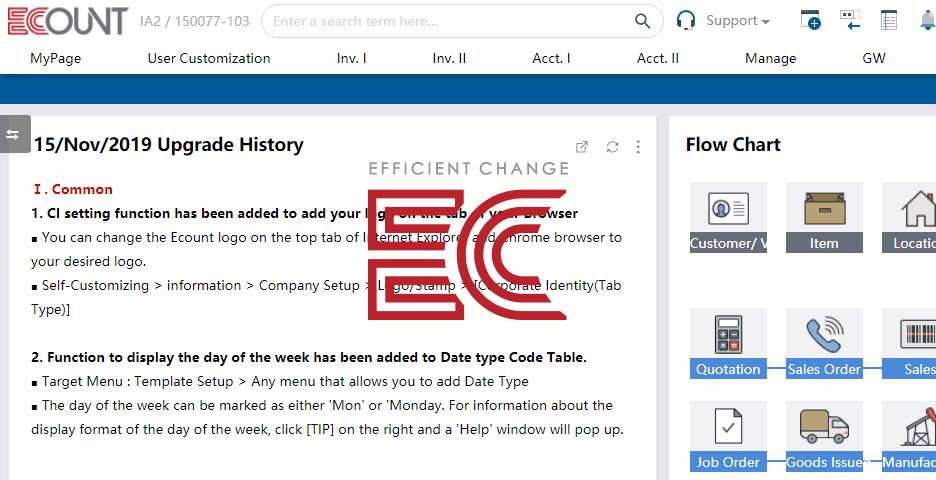Open the new window icon with plus

tap(811, 20)
